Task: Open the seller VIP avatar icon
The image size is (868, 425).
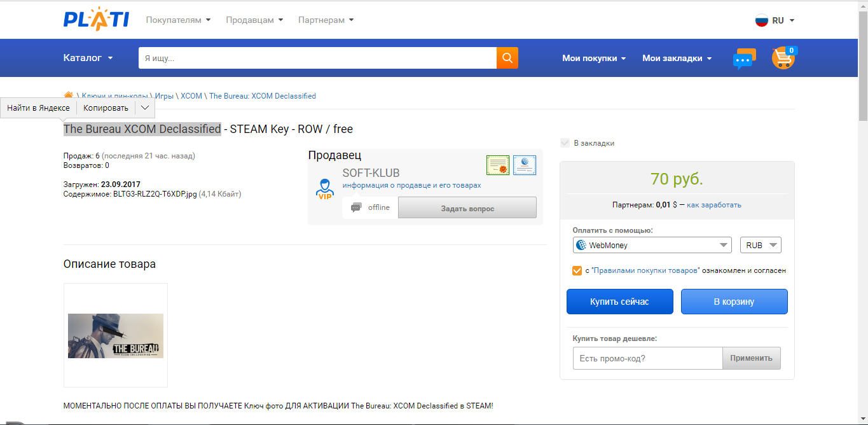Action: point(325,190)
